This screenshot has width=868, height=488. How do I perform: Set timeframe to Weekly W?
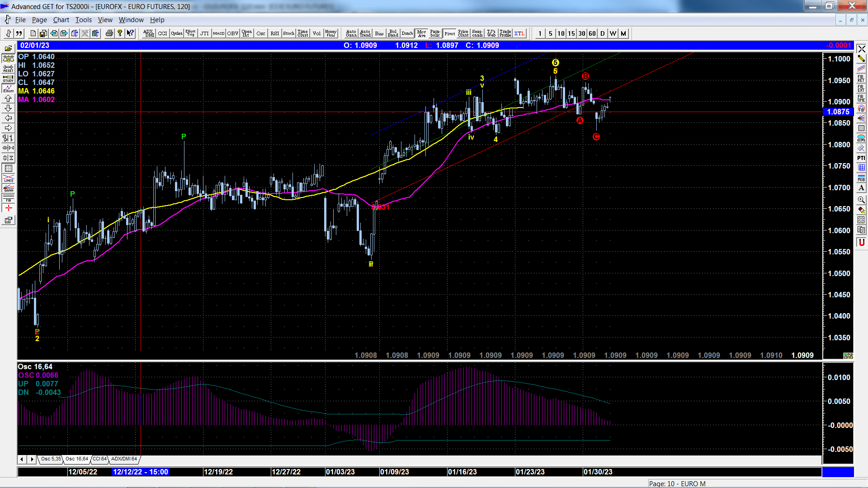[x=613, y=33]
